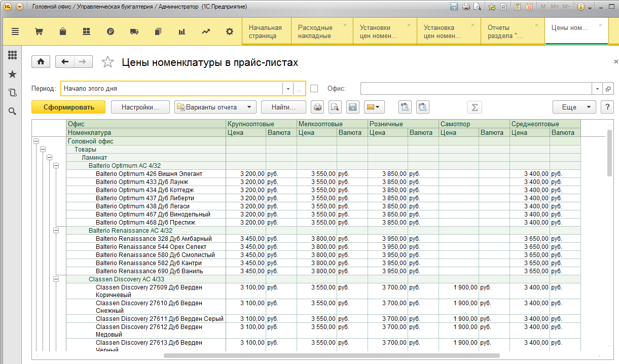619x364 pixels.
Task: Go to home page with the house button
Action: [x=41, y=62]
